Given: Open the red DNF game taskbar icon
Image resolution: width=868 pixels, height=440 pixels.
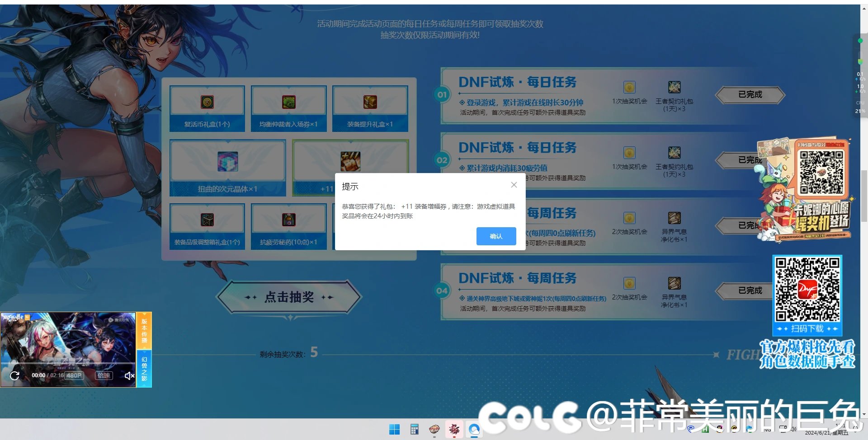Looking at the screenshot, I should click(454, 429).
